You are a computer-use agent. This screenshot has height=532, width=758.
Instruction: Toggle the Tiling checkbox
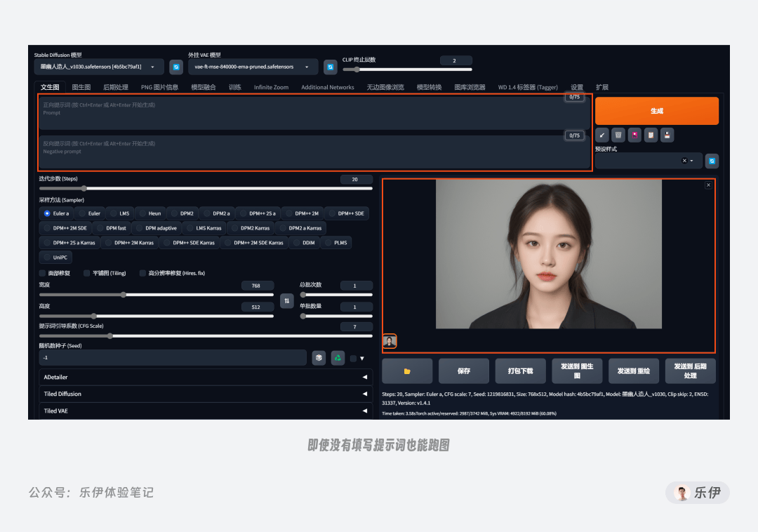[x=86, y=273]
